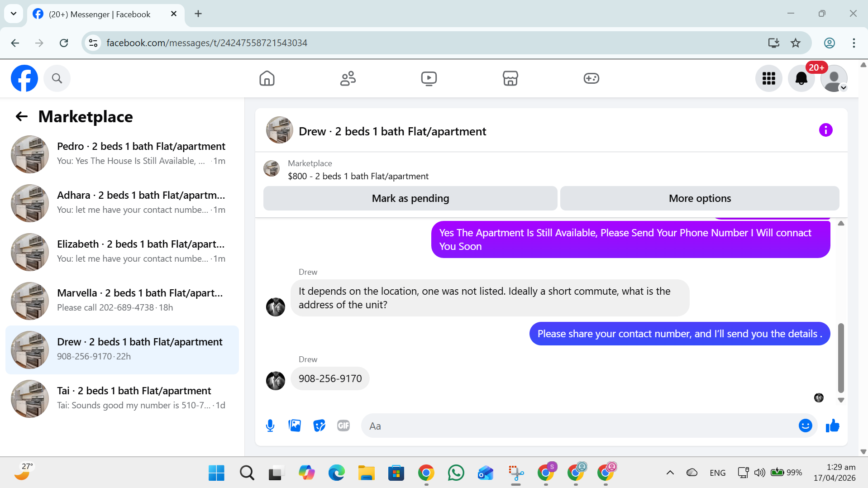Open Task View on the taskbar
This screenshot has height=488, width=868.
pos(277,473)
